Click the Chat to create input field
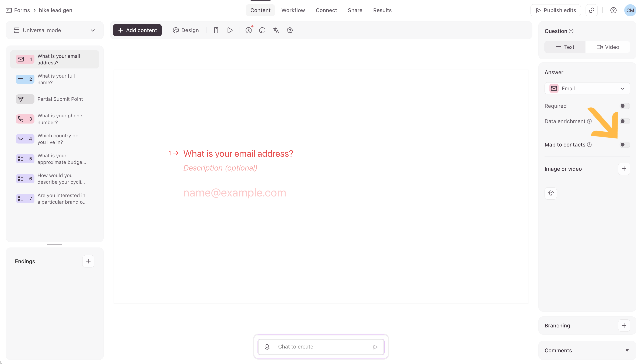The height and width of the screenshot is (364, 640). pos(323,347)
